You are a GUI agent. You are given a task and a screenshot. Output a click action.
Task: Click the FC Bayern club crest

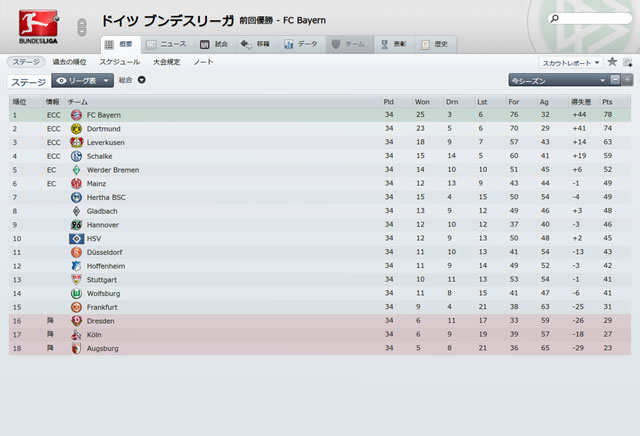[x=76, y=115]
